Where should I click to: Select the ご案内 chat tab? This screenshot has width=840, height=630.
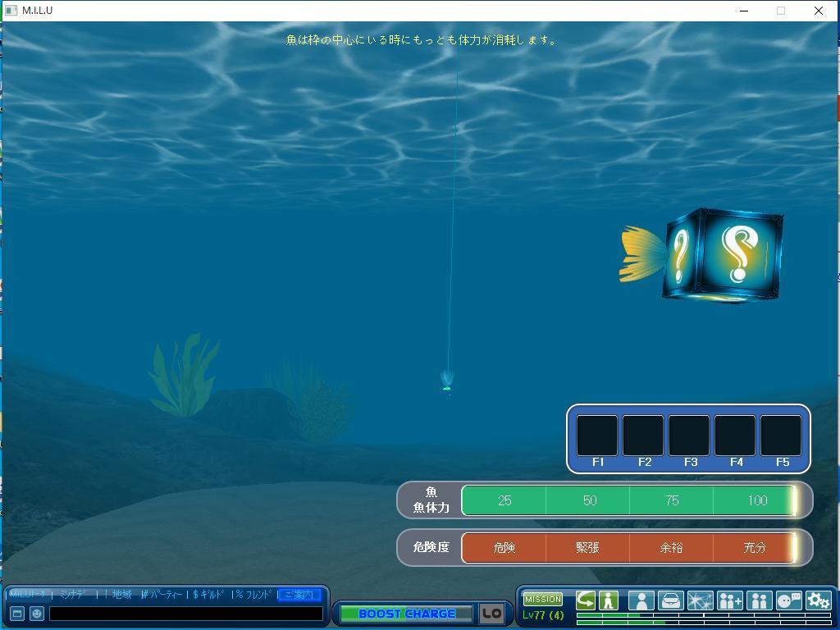(299, 595)
